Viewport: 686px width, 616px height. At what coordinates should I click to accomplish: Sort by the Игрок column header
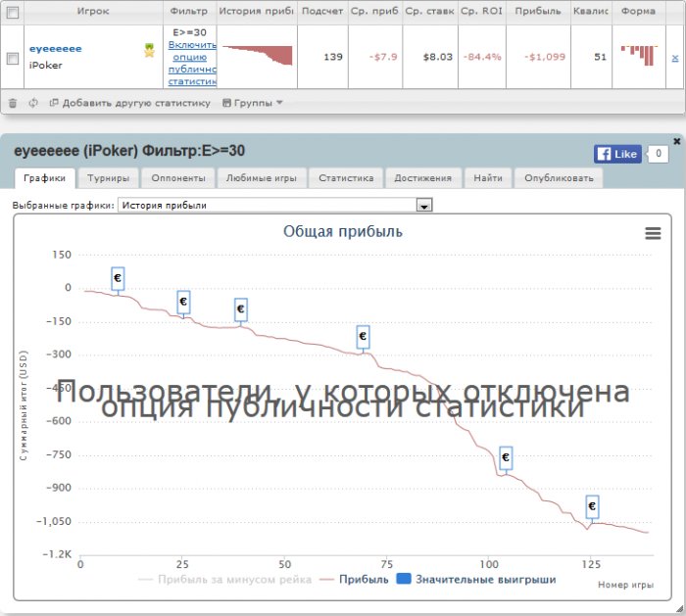93,12
